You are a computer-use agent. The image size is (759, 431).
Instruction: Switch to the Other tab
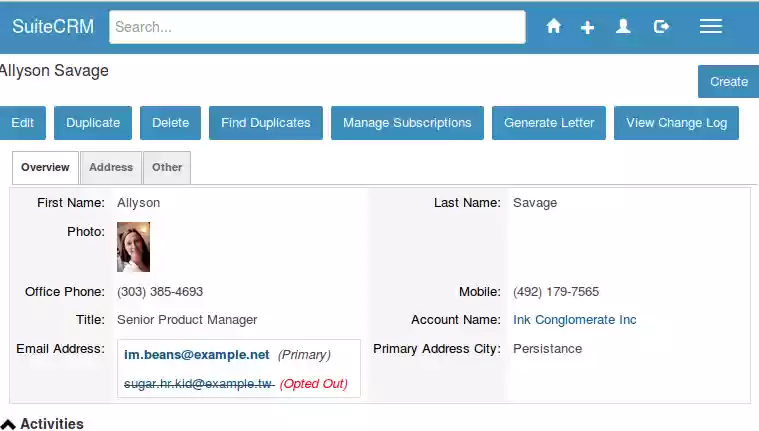(167, 168)
